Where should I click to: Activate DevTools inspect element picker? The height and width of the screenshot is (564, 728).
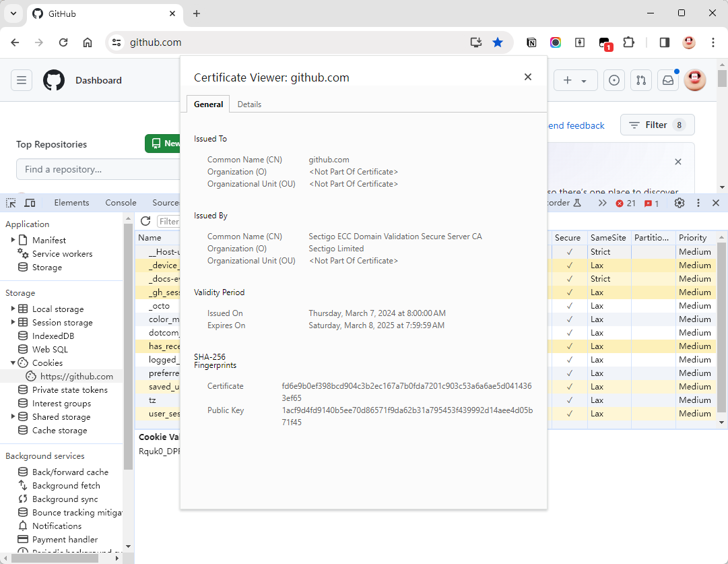click(11, 203)
